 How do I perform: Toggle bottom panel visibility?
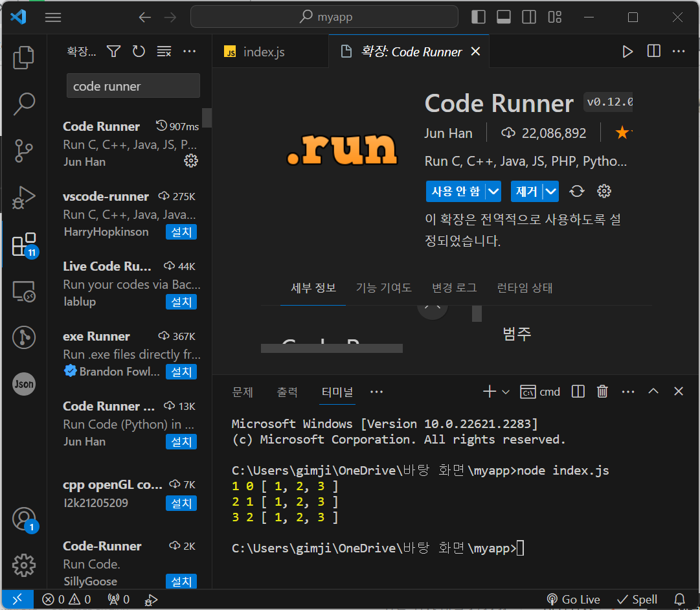click(x=504, y=17)
